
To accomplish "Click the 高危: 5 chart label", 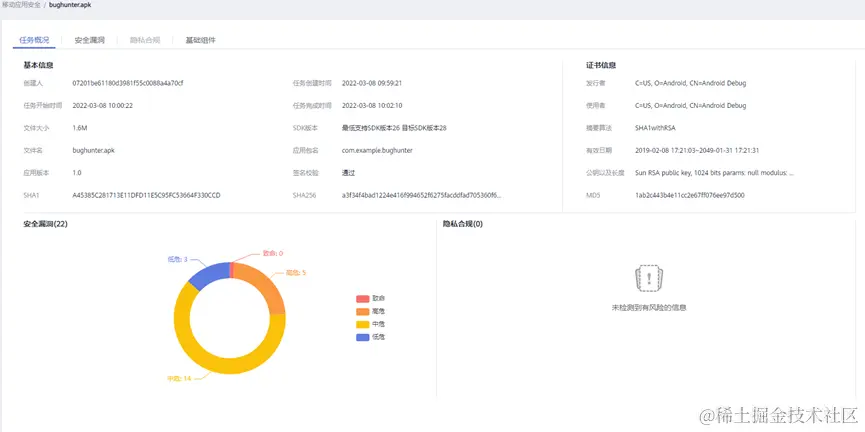I will click(296, 273).
